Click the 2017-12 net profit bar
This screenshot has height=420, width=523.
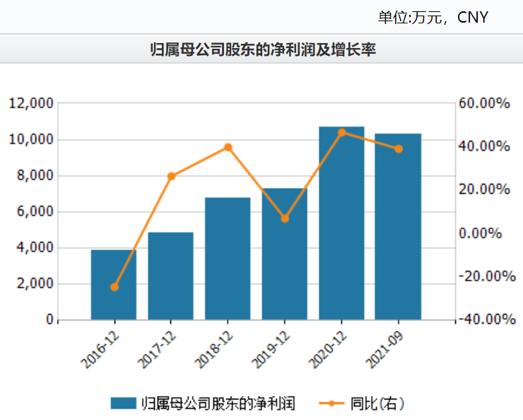(170, 276)
